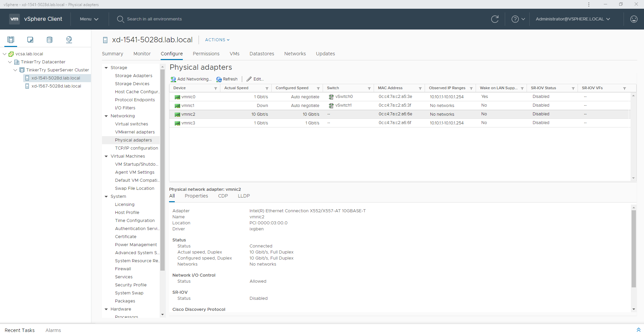Open the CDP adapter tab
This screenshot has height=335, width=644.
coord(223,196)
